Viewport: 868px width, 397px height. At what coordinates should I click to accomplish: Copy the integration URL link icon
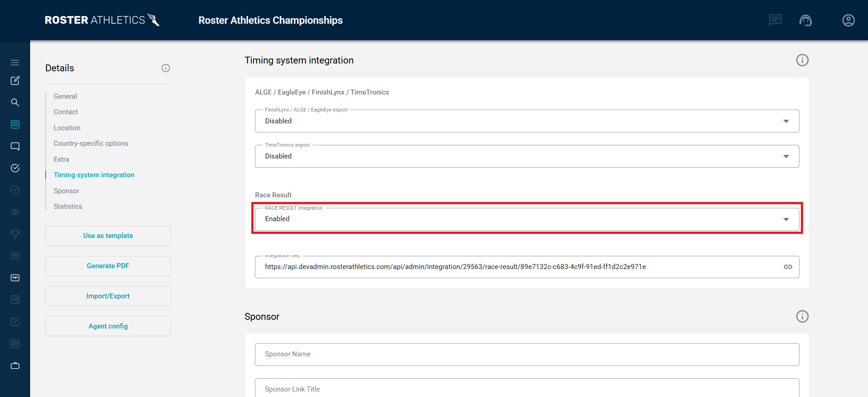click(x=788, y=267)
